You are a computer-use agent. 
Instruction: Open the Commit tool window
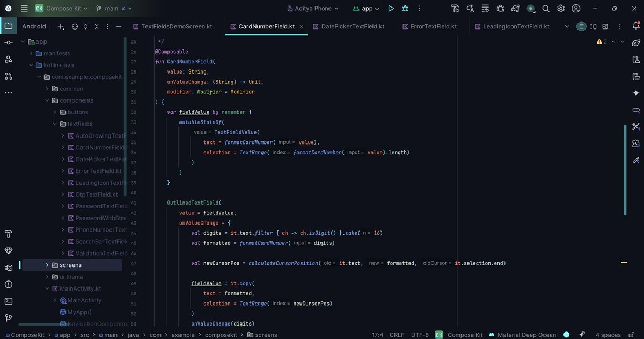9,42
